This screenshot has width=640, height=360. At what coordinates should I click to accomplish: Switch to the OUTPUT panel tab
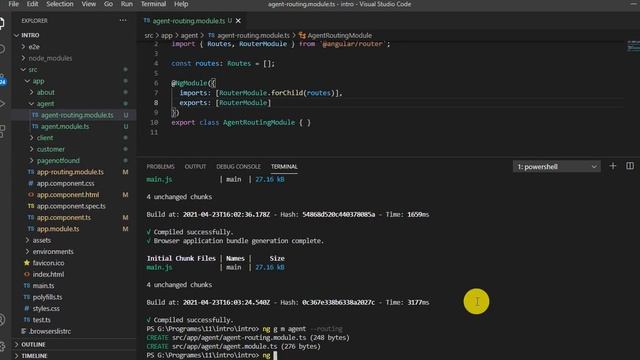195,167
